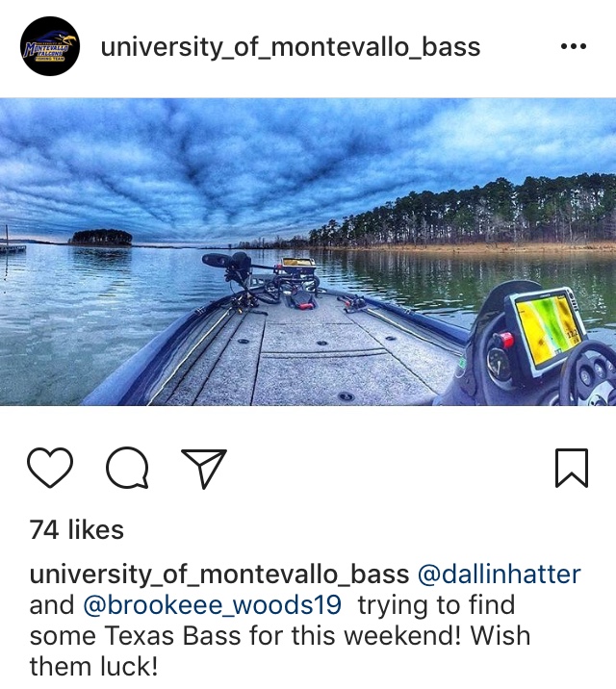Open the @dallinhatter mention
Screen dimensions: 616x689
[x=500, y=574]
